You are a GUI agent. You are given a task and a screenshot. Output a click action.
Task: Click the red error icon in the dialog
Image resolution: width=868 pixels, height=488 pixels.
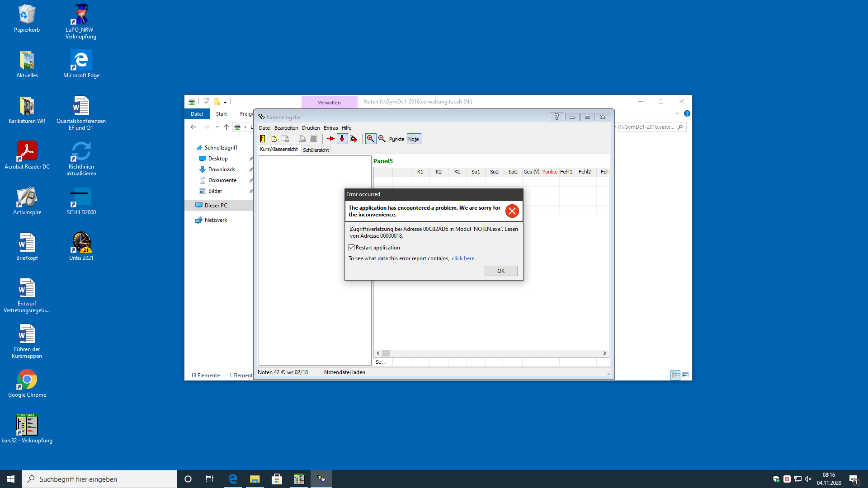(x=512, y=211)
